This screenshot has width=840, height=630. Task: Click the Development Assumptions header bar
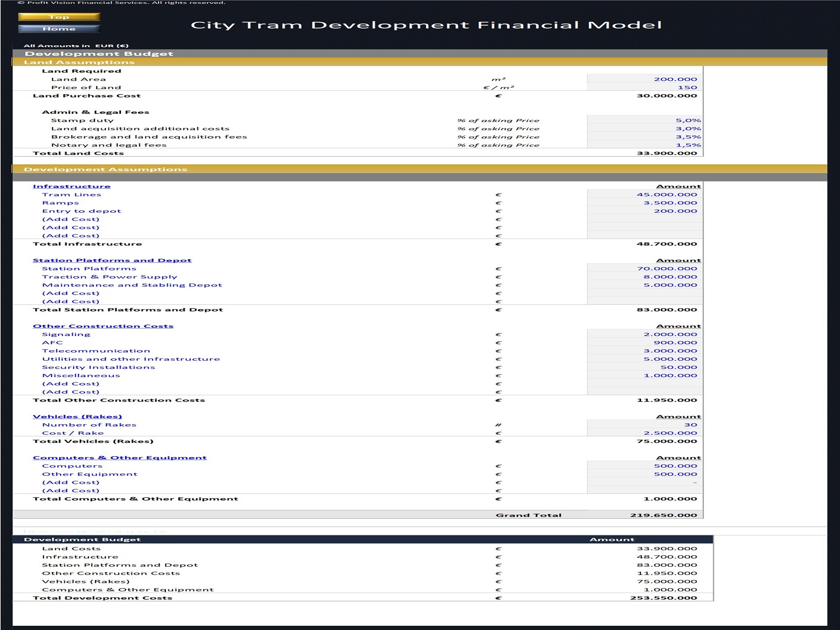(x=168, y=169)
